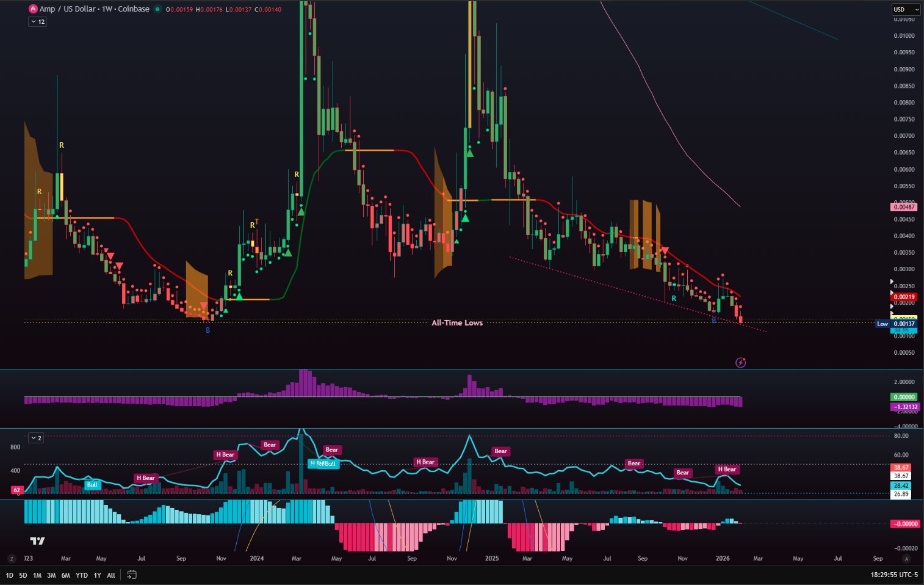Click the purple -1.32132 value label
This screenshot has height=585, width=924.
pyautogui.click(x=904, y=407)
